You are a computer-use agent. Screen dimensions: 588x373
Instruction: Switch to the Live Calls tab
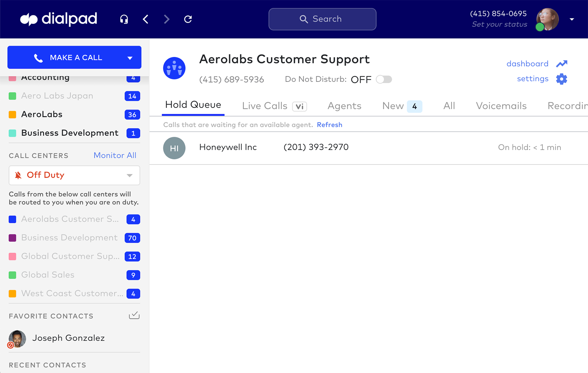pyautogui.click(x=265, y=106)
